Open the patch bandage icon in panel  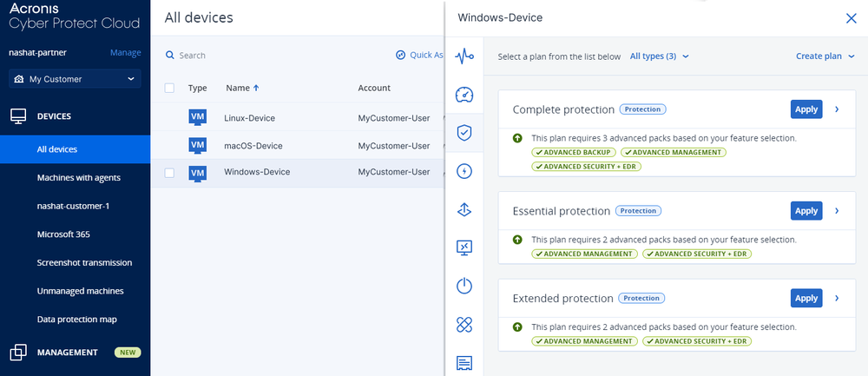[464, 325]
